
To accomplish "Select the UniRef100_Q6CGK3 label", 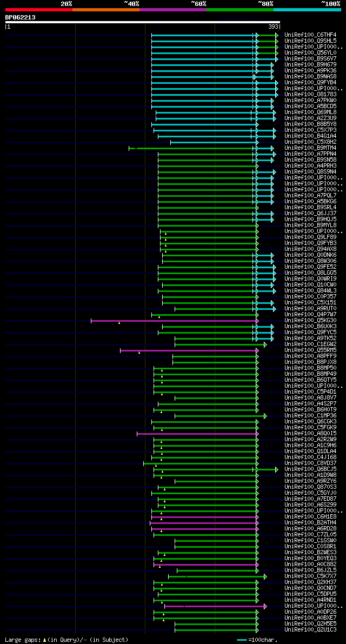I will pyautogui.click(x=310, y=422).
